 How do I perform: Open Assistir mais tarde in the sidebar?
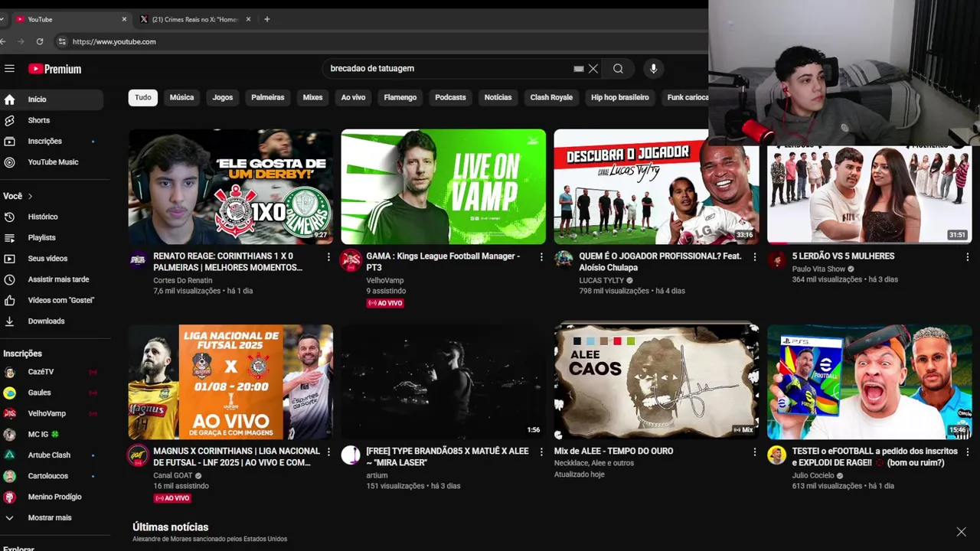point(51,279)
